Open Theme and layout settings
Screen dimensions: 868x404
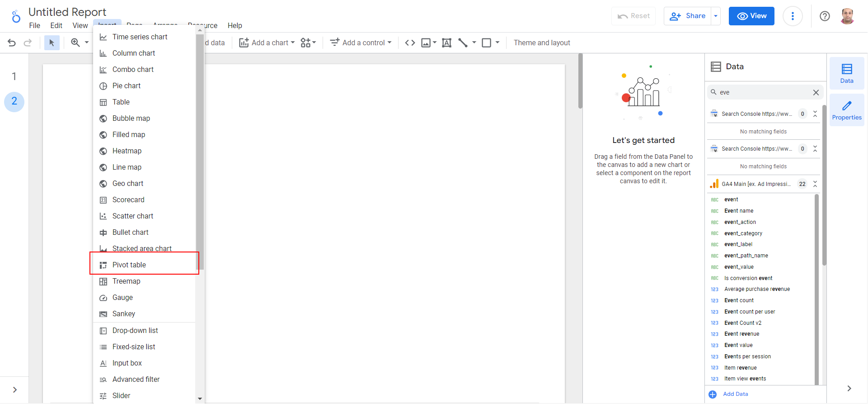(x=542, y=43)
